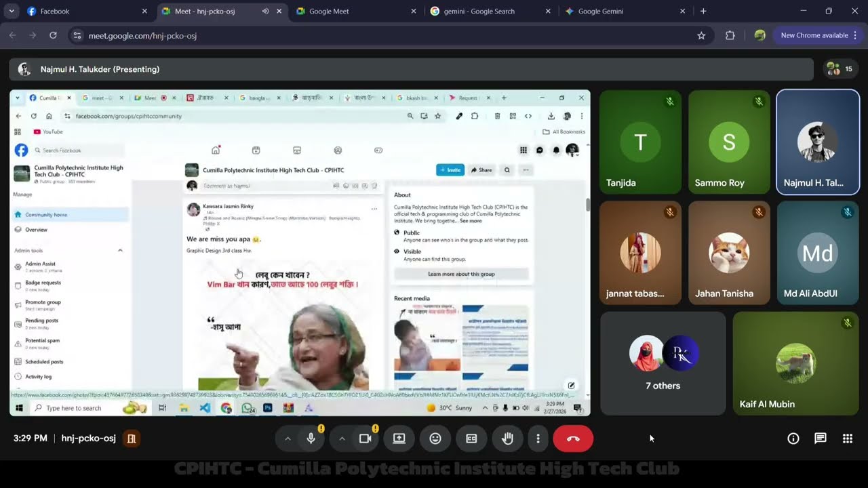Click Facebook logo in presented screen
The width and height of the screenshot is (868, 488).
pos(22,150)
